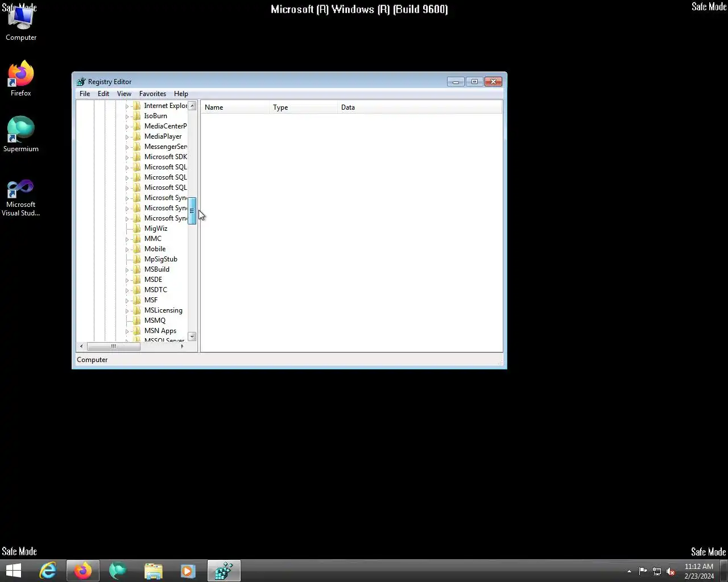Open the View menu
Viewport: 728px width, 582px height.
124,94
